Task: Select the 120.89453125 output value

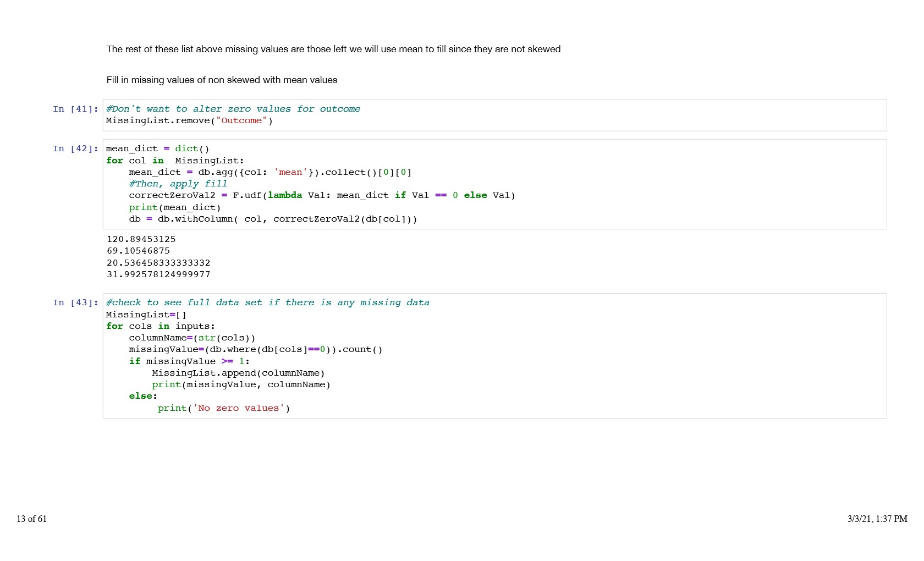Action: pyautogui.click(x=141, y=239)
